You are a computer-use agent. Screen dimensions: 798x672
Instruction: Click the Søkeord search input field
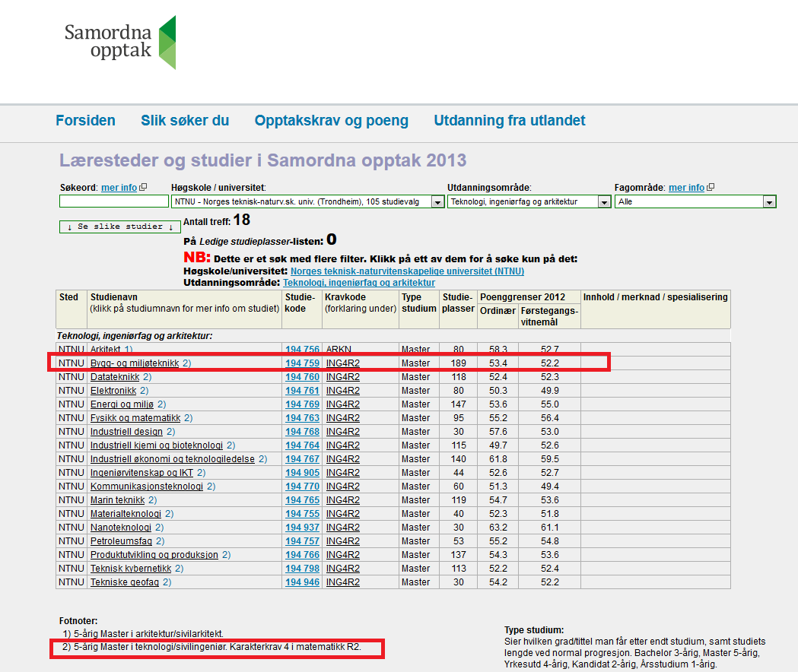coord(114,201)
